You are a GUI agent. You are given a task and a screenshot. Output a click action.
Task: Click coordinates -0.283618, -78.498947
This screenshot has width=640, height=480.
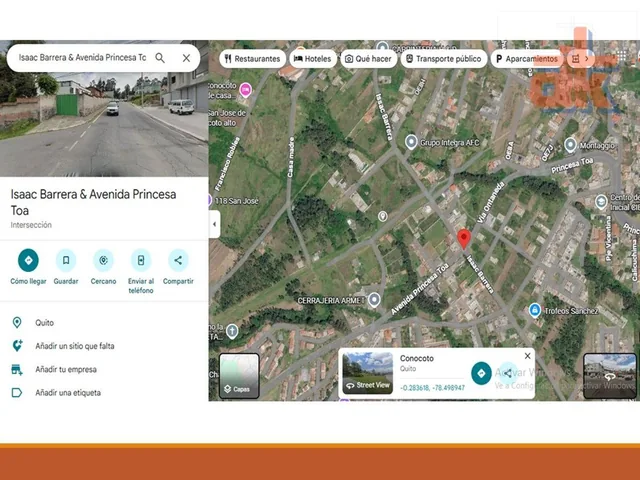(432, 388)
